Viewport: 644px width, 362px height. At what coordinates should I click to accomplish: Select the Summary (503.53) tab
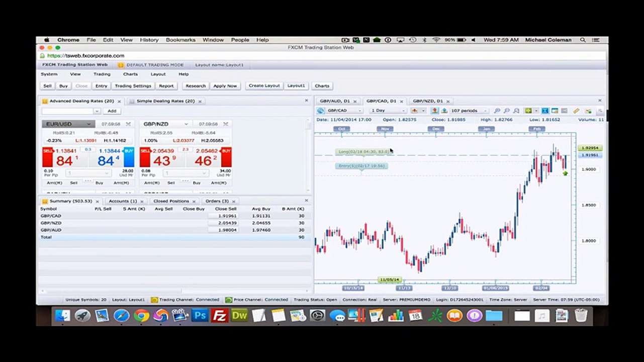(70, 201)
